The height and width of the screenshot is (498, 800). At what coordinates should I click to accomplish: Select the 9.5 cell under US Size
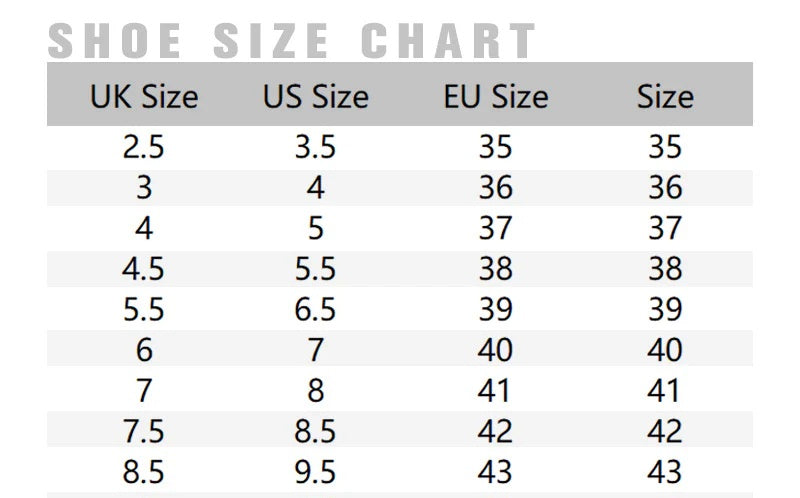(x=315, y=472)
